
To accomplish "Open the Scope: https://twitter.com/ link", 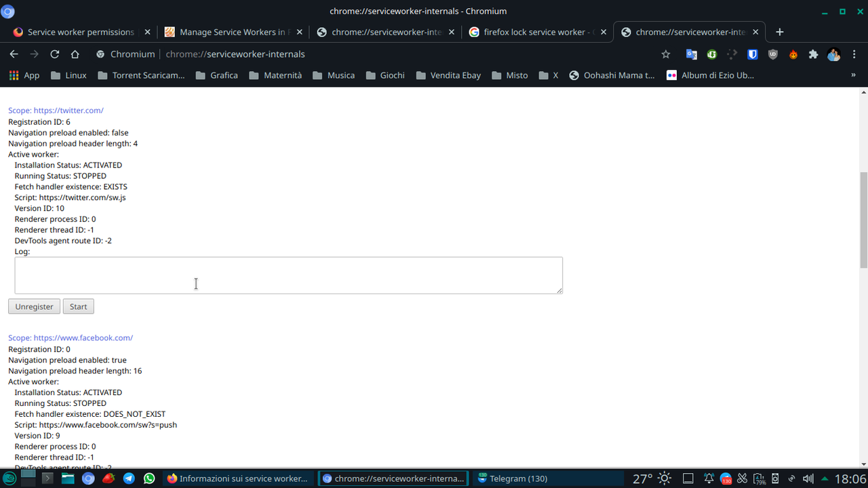I will pyautogui.click(x=56, y=110).
